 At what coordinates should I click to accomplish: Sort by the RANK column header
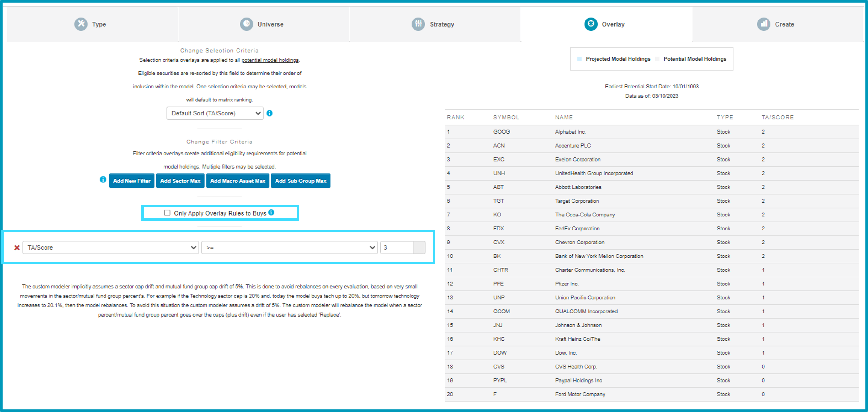pos(456,117)
